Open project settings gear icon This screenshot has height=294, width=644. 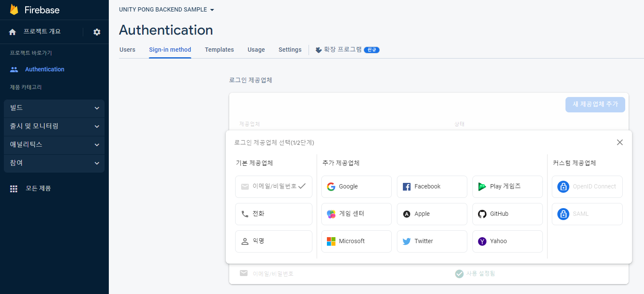pyautogui.click(x=97, y=32)
